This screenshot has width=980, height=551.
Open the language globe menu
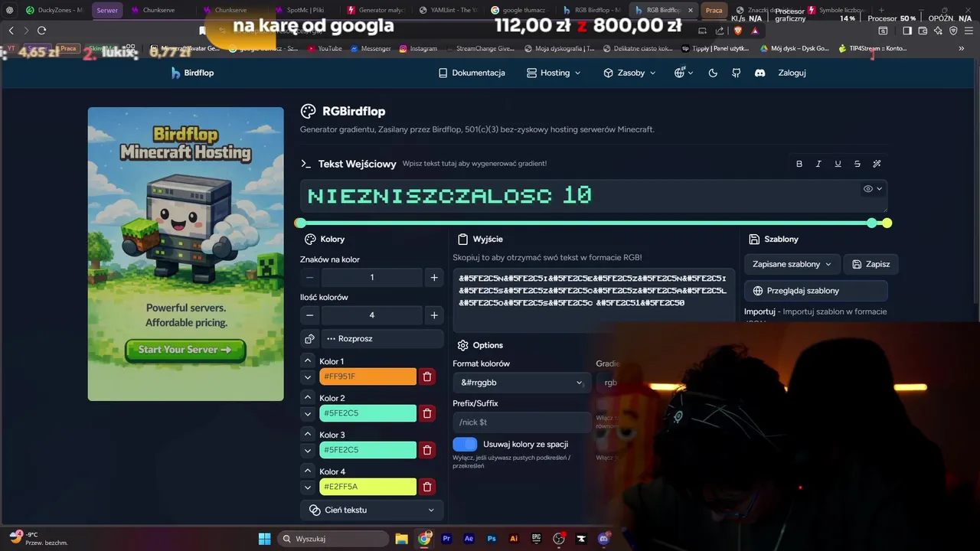click(683, 73)
